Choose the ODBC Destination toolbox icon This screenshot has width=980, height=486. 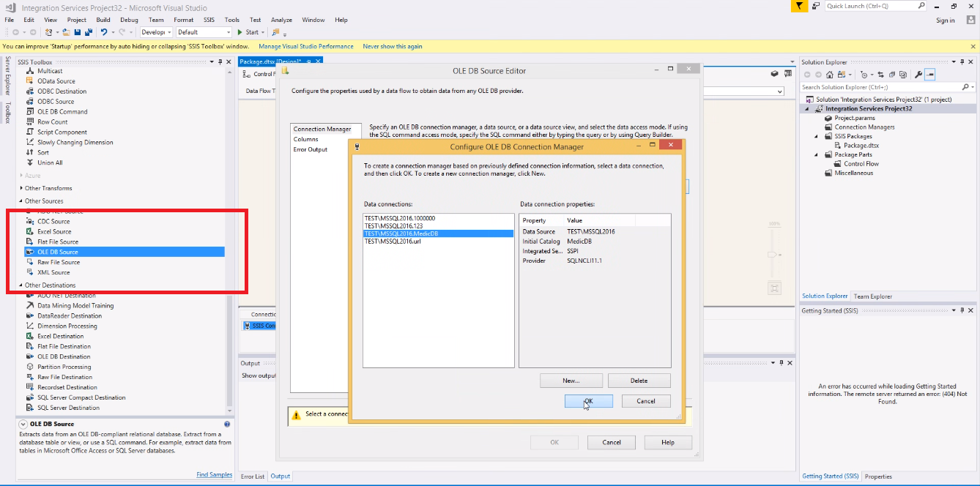(30, 91)
